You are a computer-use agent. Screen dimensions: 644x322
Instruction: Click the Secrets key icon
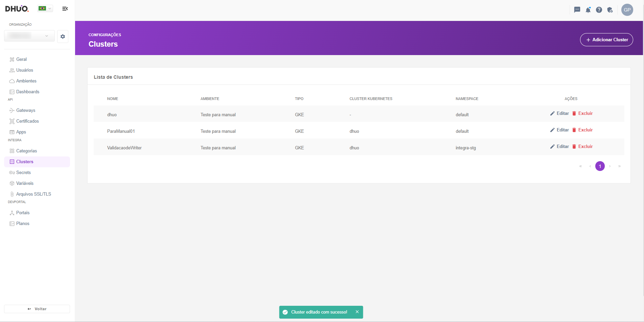tap(12, 173)
